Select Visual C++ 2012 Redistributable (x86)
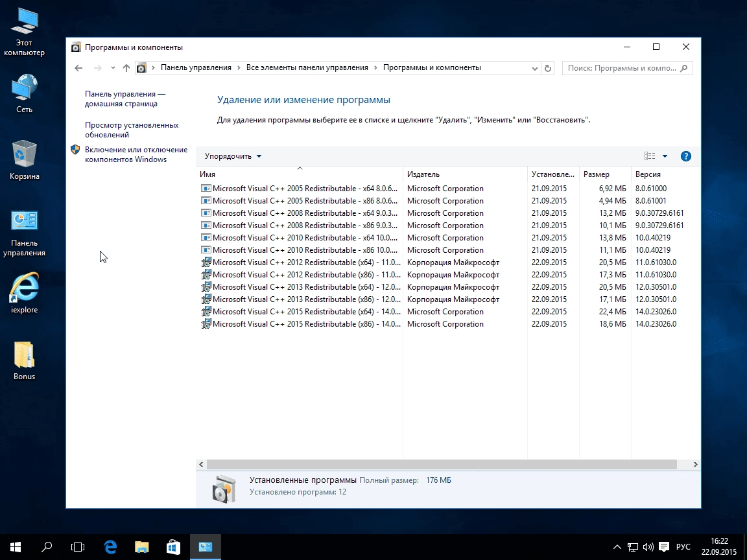The width and height of the screenshot is (747, 560). coord(448,275)
